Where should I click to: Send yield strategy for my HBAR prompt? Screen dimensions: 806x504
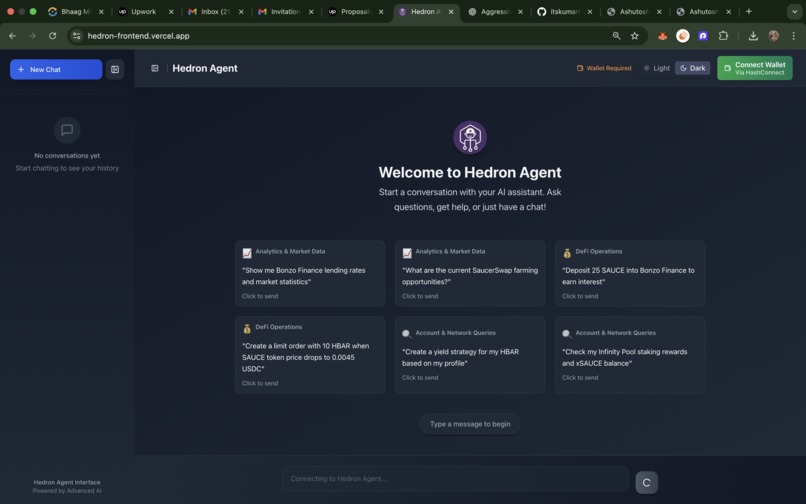click(470, 355)
